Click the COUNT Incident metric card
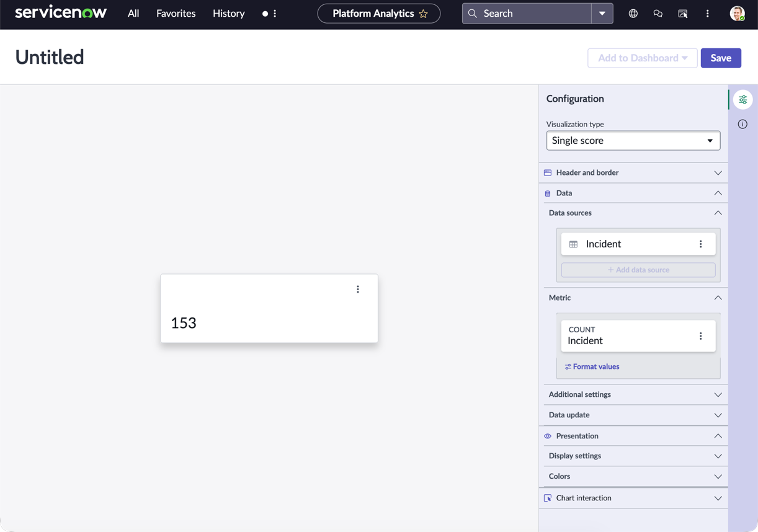This screenshot has width=758, height=532. pyautogui.click(x=638, y=335)
